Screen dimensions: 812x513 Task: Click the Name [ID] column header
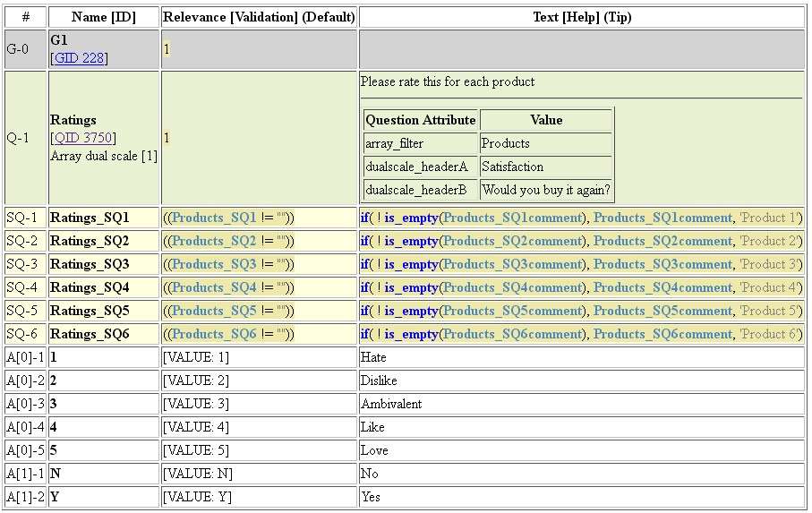coord(103,16)
